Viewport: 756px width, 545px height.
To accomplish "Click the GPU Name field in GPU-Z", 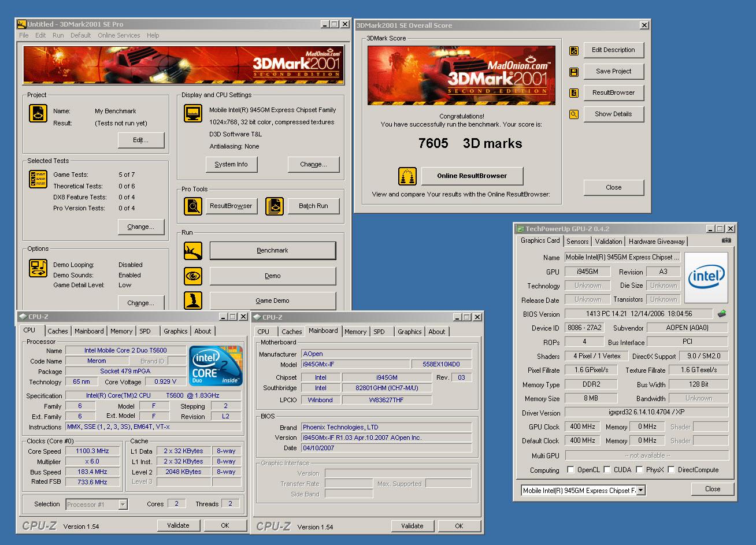I will click(623, 257).
